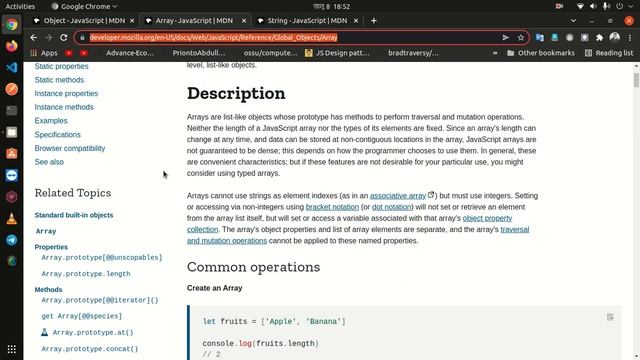640x360 pixels.
Task: Launch Google Chrome from the dock
Action: click(x=11, y=24)
